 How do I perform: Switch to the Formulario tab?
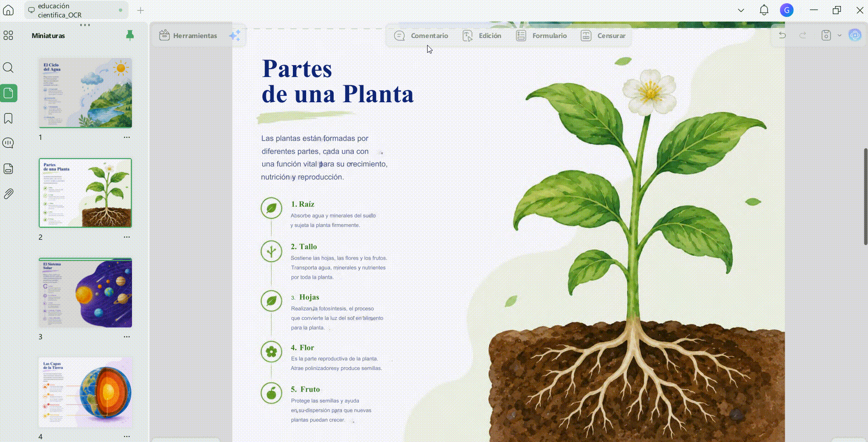point(541,35)
